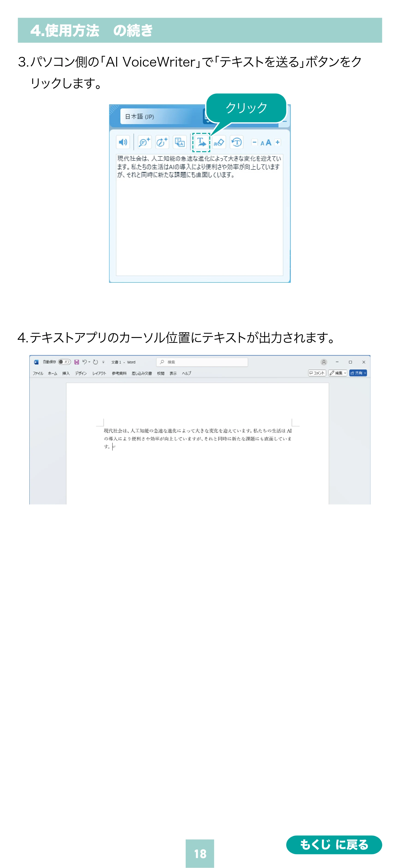Decrease font size with the minus button
Screen dimensions: 400x868
tap(255, 142)
